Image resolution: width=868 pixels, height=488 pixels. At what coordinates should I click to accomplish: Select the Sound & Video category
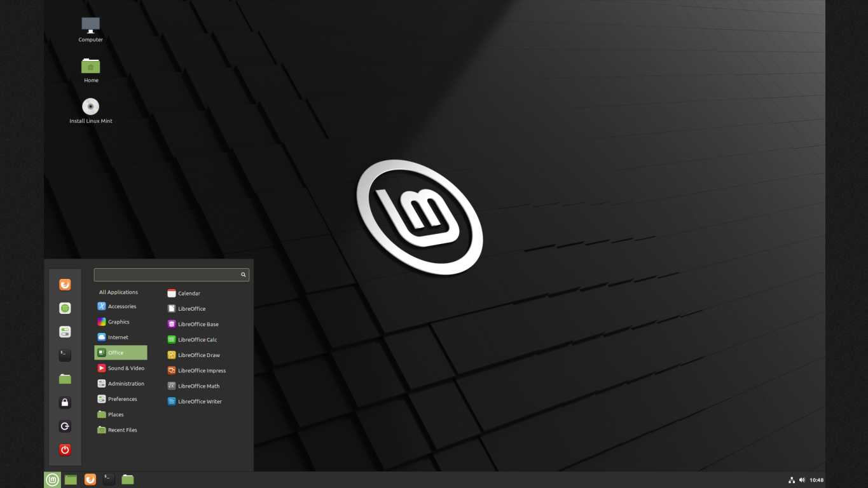[121, 368]
